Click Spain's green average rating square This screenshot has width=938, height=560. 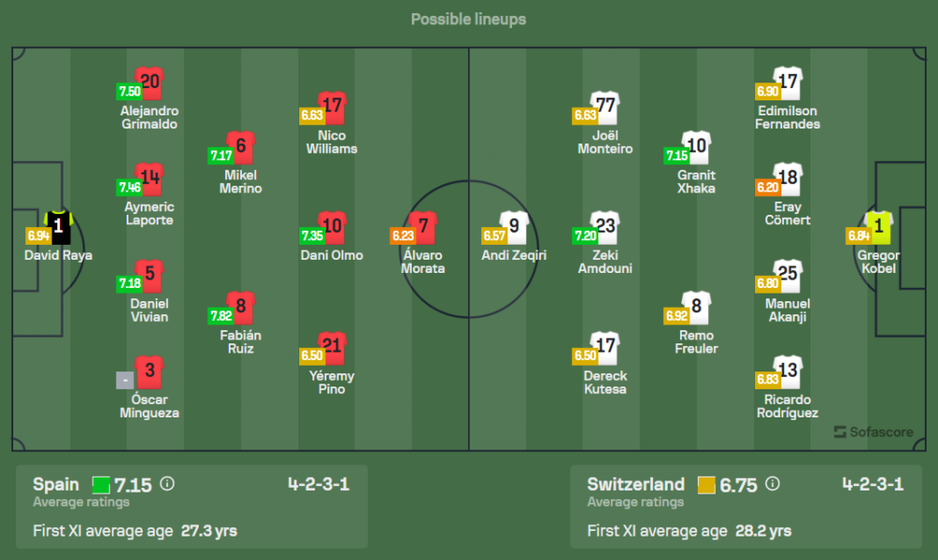point(100,485)
